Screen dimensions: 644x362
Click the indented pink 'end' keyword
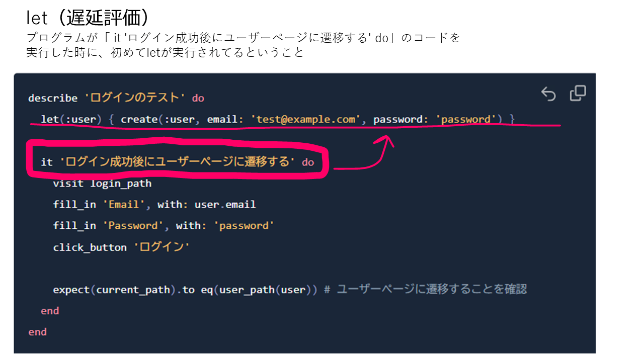pos(50,311)
